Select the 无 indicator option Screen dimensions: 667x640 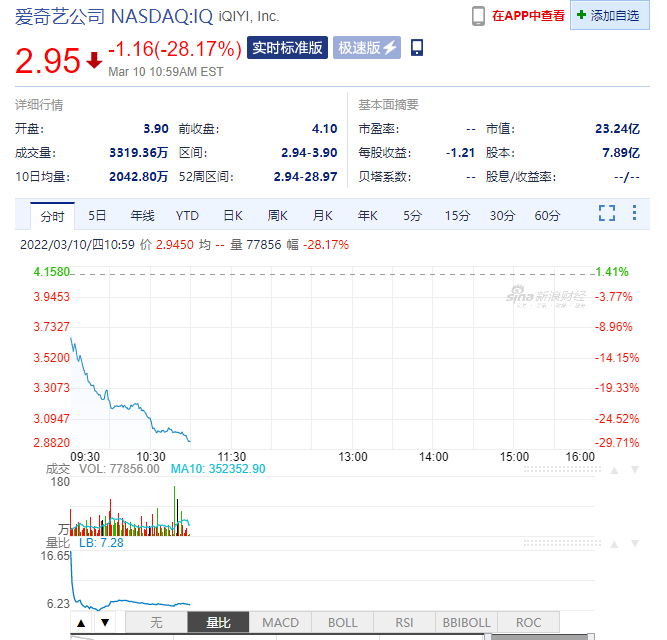pyautogui.click(x=156, y=623)
